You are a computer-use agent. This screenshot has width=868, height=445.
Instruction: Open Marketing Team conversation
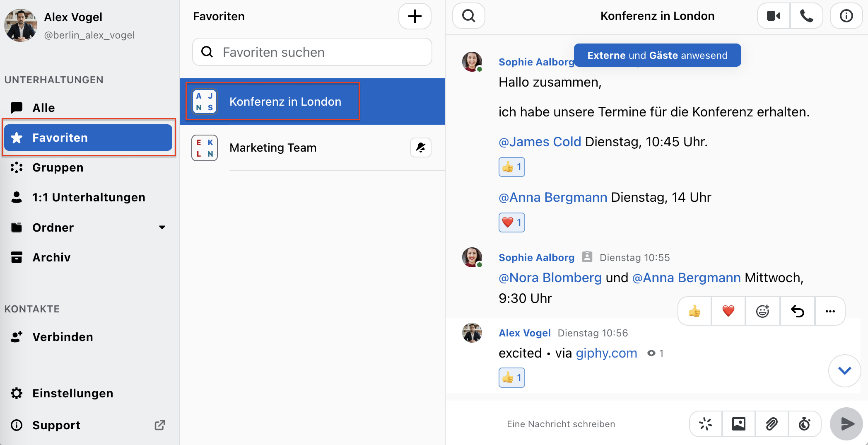312,148
